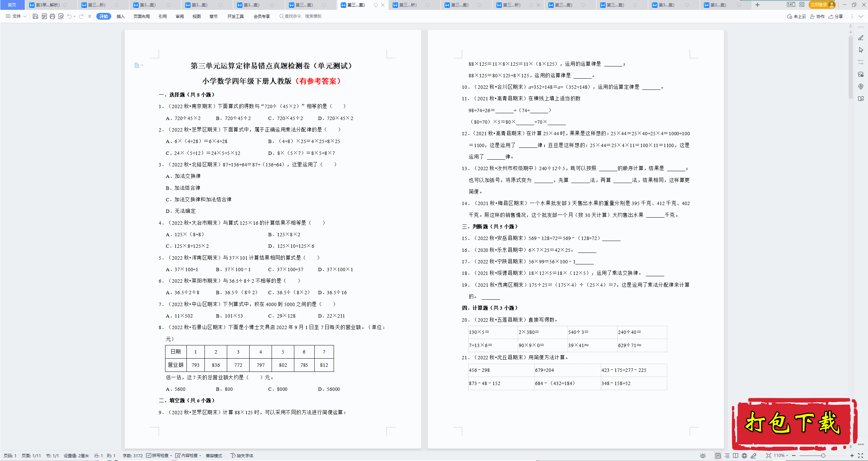Screen dimensions: 868x461
Task: Click the zoom out minus button
Action: (794, 456)
